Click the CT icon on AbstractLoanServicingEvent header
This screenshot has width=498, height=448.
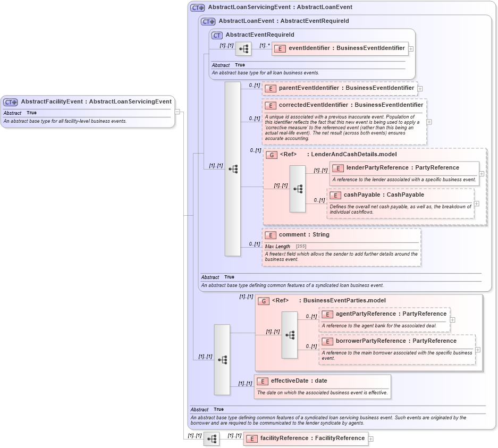tap(197, 7)
